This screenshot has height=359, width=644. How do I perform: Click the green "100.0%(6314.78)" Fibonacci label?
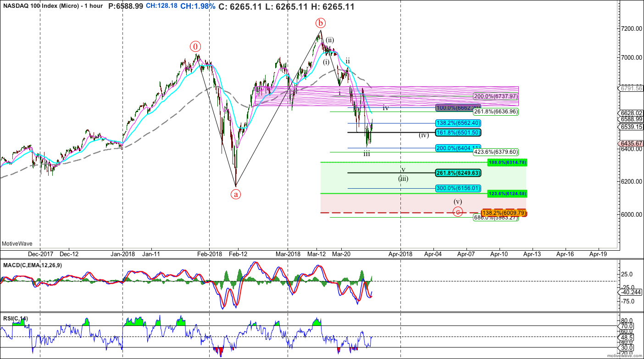click(507, 163)
